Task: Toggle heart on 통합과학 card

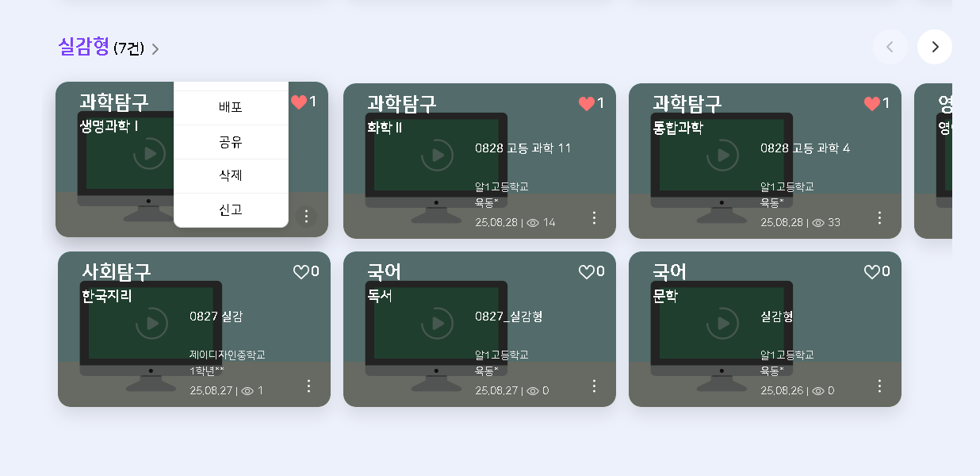Action: tap(872, 104)
